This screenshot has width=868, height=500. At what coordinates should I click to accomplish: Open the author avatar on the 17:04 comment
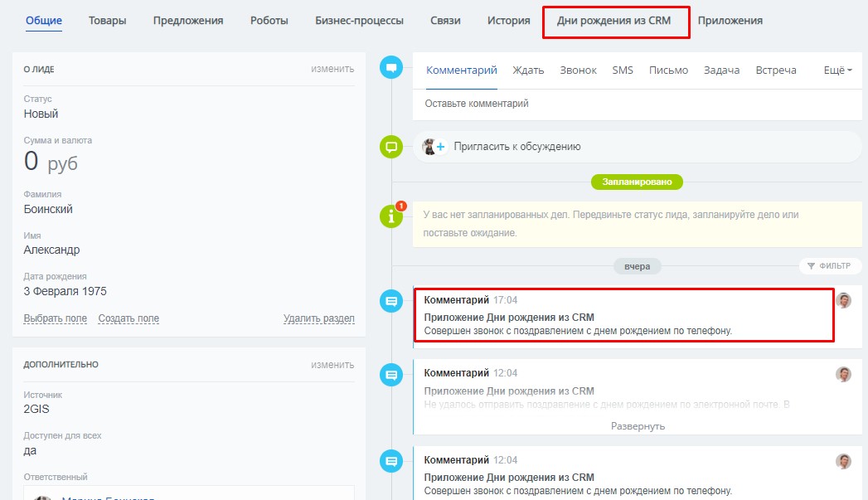click(x=843, y=301)
